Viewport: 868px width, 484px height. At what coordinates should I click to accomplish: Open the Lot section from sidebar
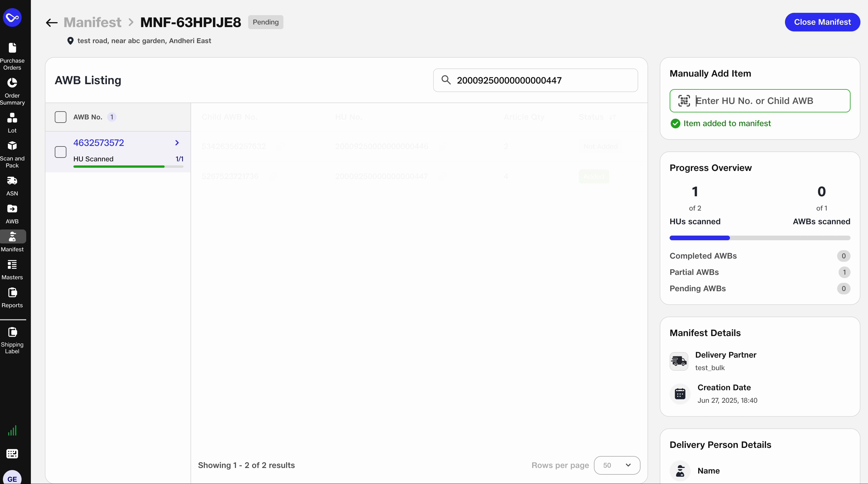coord(13,122)
